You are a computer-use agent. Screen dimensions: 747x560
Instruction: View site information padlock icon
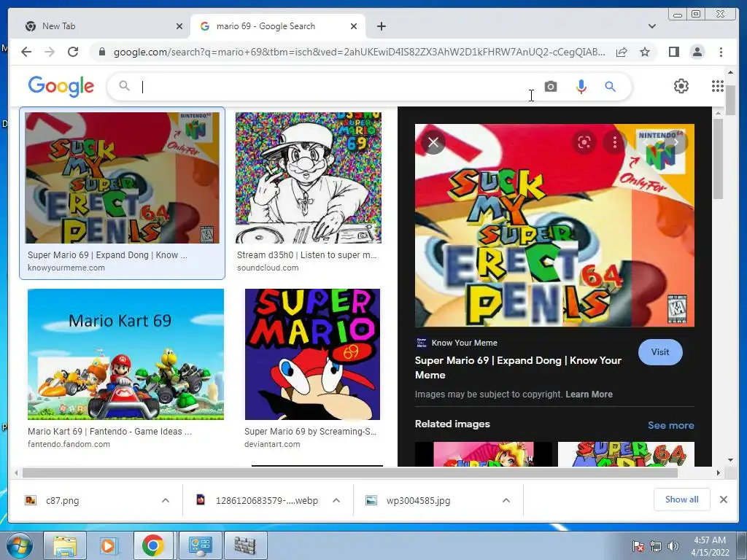[x=101, y=52]
